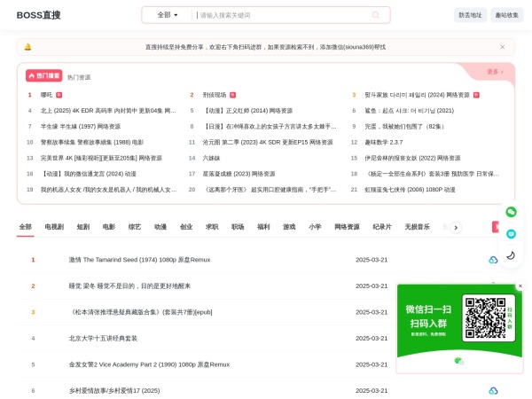The width and height of the screenshot is (532, 399).
Task: Click the bell notification icon
Action: pos(27,47)
